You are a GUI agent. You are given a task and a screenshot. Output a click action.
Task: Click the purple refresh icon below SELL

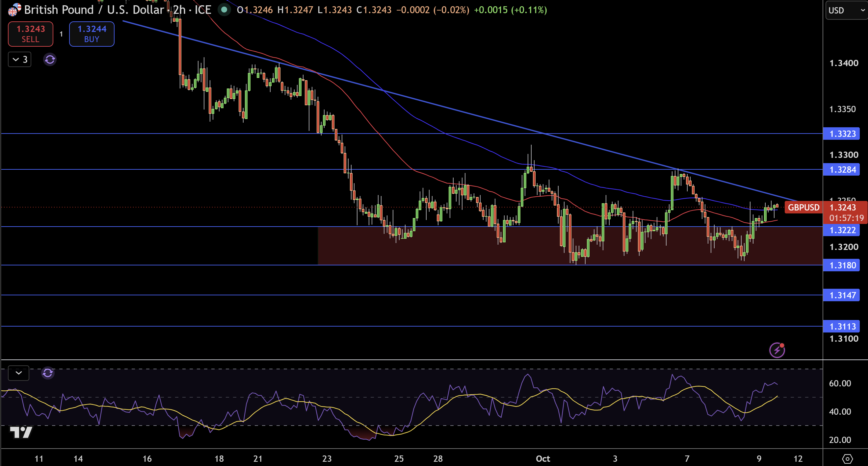(x=50, y=60)
